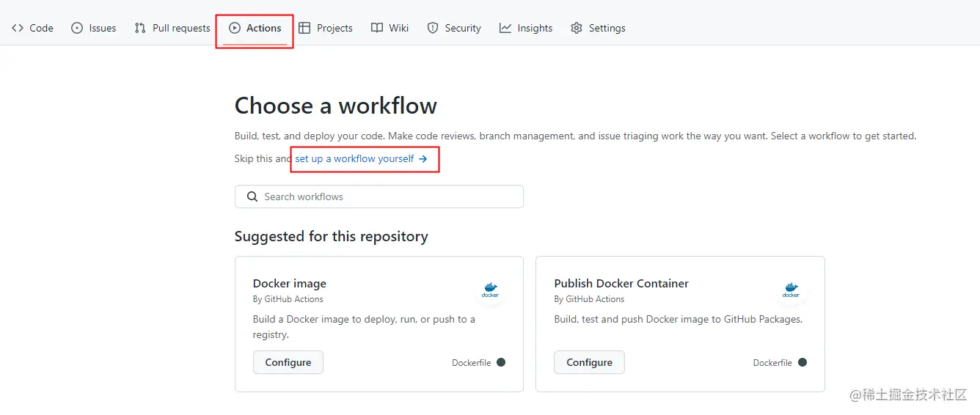Open the Pull requests tab
Screen dimensions: 980x415
pyautogui.click(x=172, y=28)
